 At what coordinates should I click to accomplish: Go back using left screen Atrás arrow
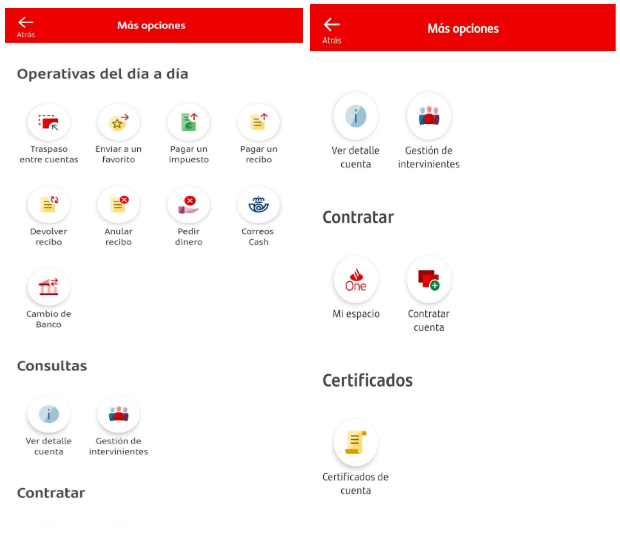[26, 24]
